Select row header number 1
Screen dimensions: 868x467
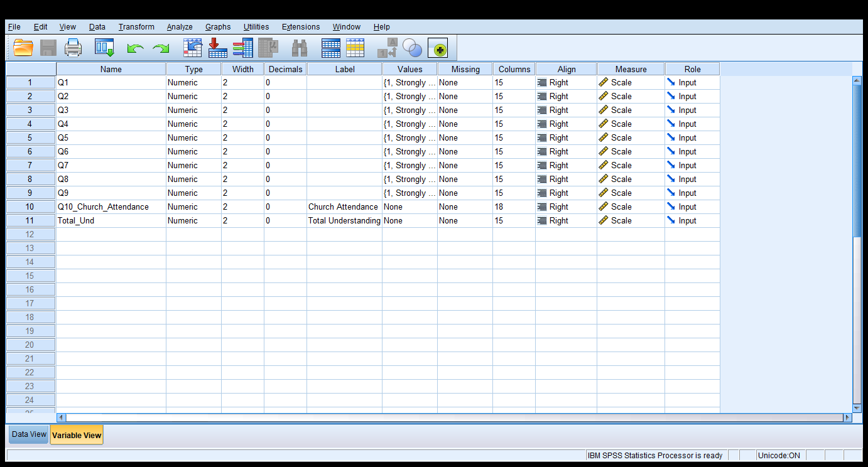31,82
